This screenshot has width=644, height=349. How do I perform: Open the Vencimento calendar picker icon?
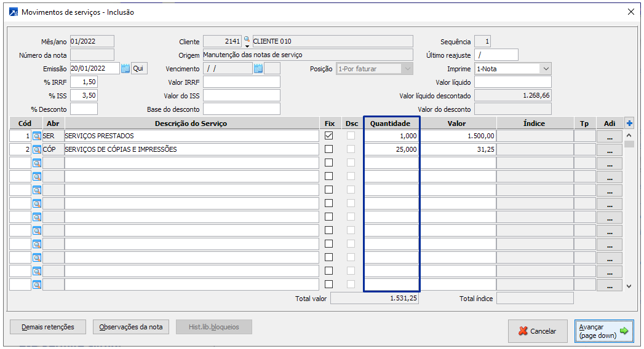coord(258,68)
